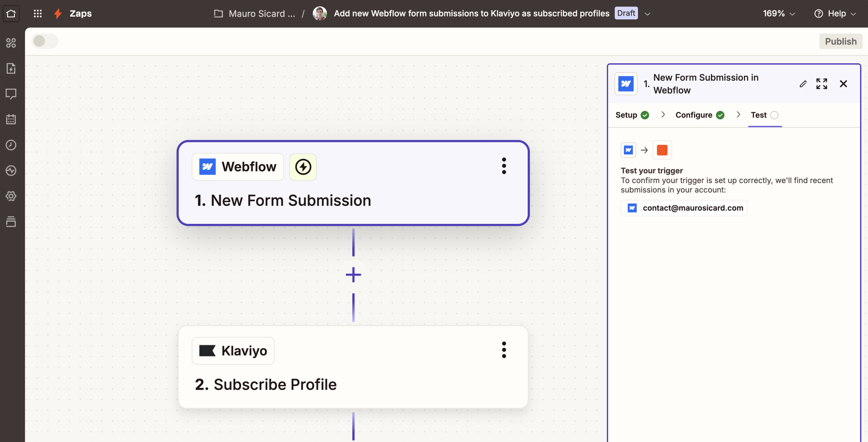Click the contact@maurosicard.com account chip
This screenshot has width=868, height=442.
point(684,208)
